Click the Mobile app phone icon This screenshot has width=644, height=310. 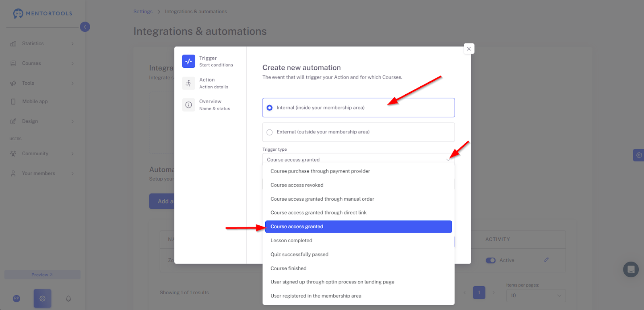pyautogui.click(x=13, y=102)
